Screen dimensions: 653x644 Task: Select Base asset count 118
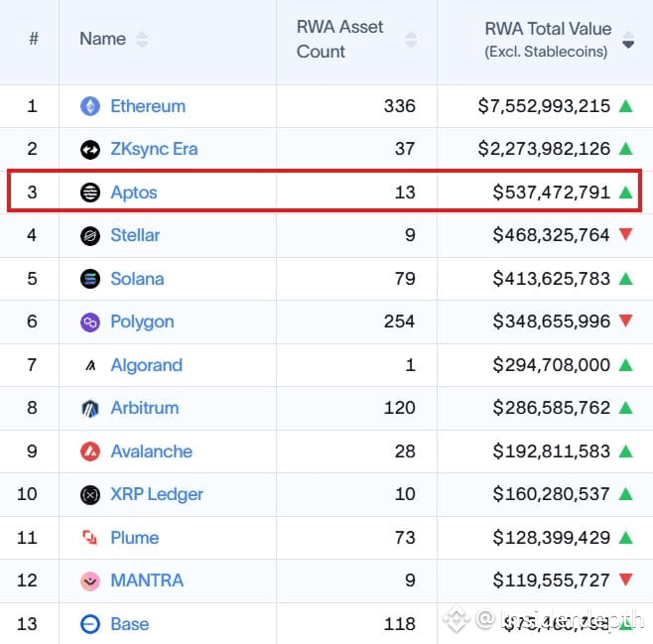pos(399,624)
